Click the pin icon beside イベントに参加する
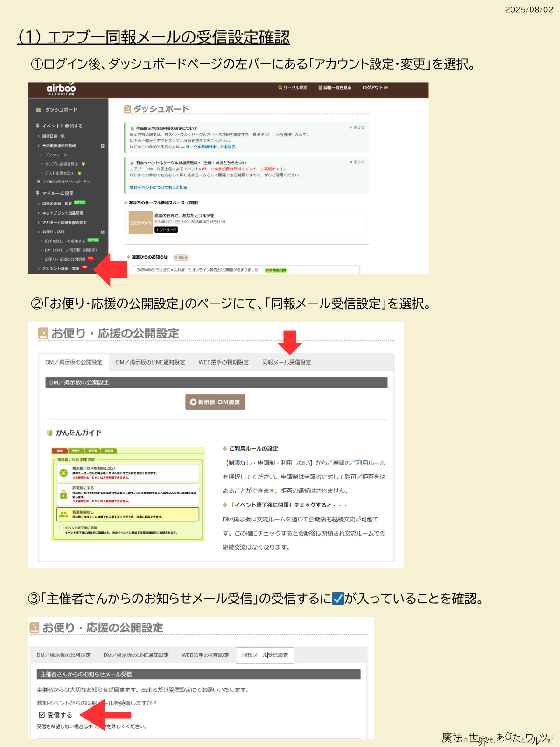560x747 pixels. (38, 126)
